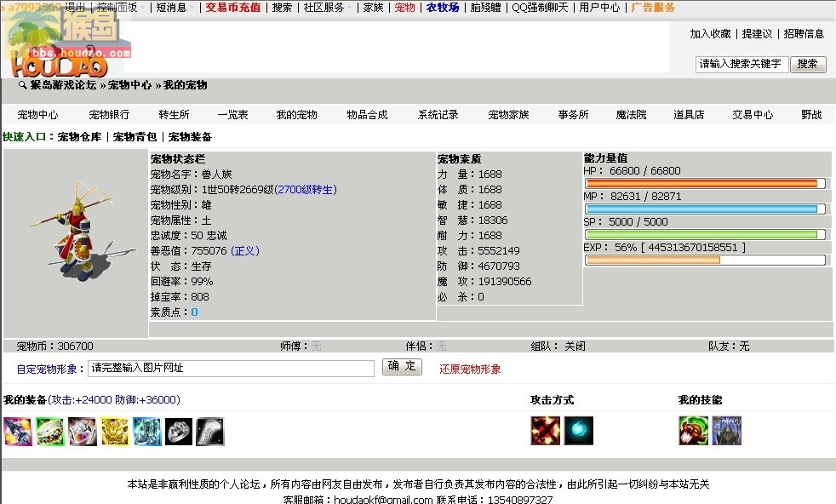The width and height of the screenshot is (836, 504).
Task: Go to the 转生所 menu tab
Action: click(174, 115)
